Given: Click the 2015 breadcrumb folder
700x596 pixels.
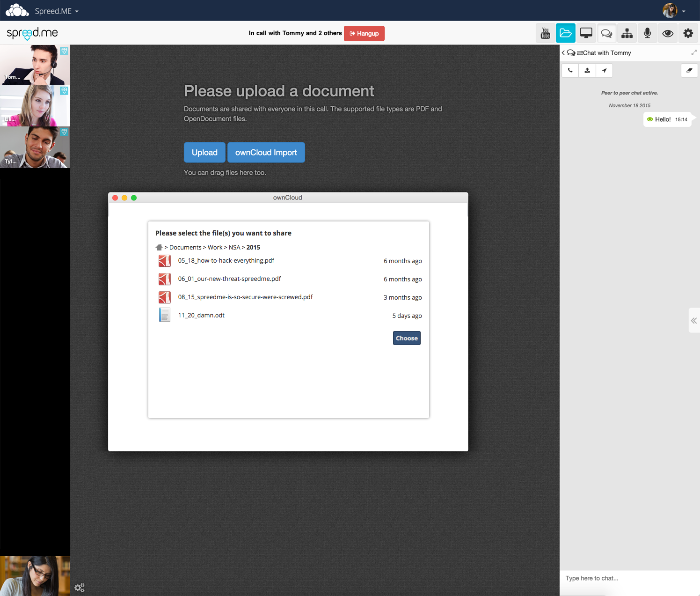Looking at the screenshot, I should (x=253, y=247).
